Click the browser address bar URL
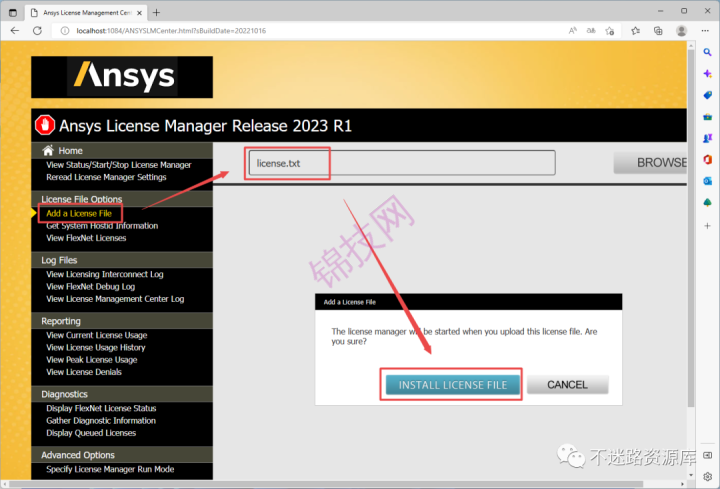The image size is (720, 489). coord(171,31)
